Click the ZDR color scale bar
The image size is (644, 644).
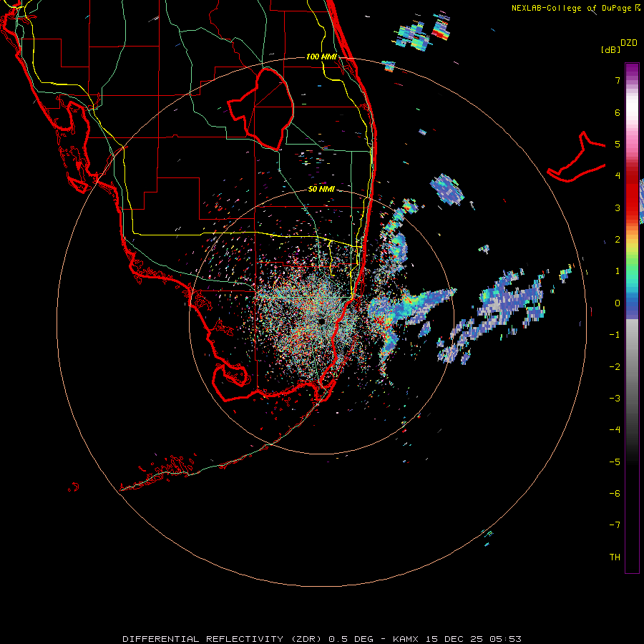tap(632, 318)
